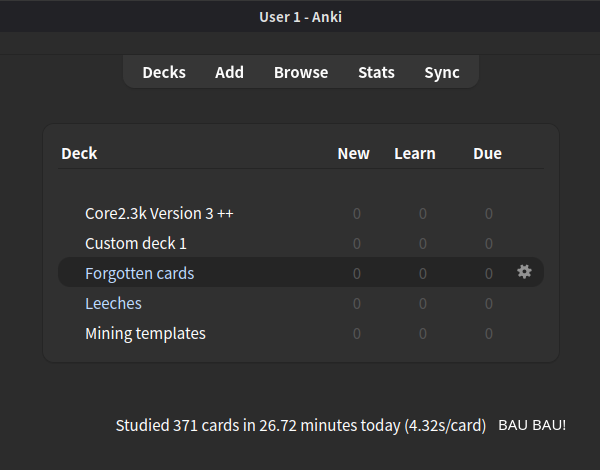This screenshot has width=600, height=470.
Task: Open the Leeches filtered deck
Action: pos(113,303)
